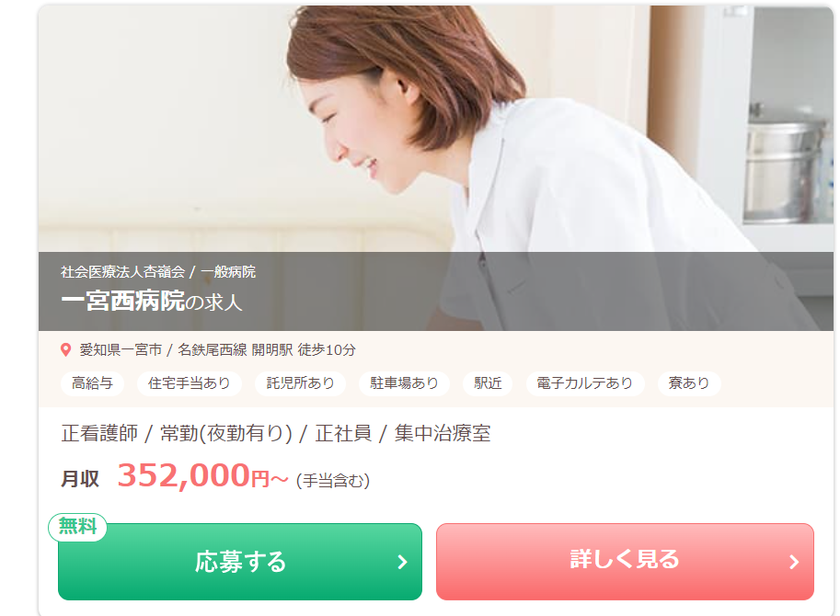The width and height of the screenshot is (840, 616).
Task: Open details with 詳しく見る button
Action: coord(625,562)
